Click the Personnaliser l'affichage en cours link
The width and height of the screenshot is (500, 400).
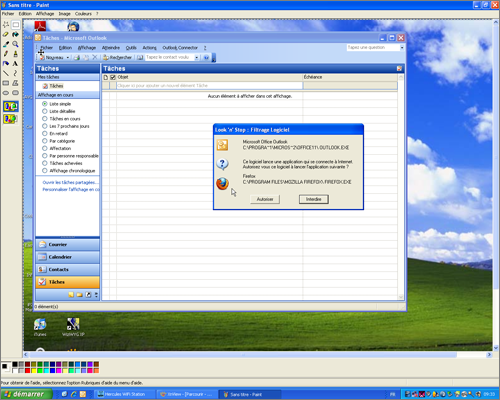click(71, 189)
